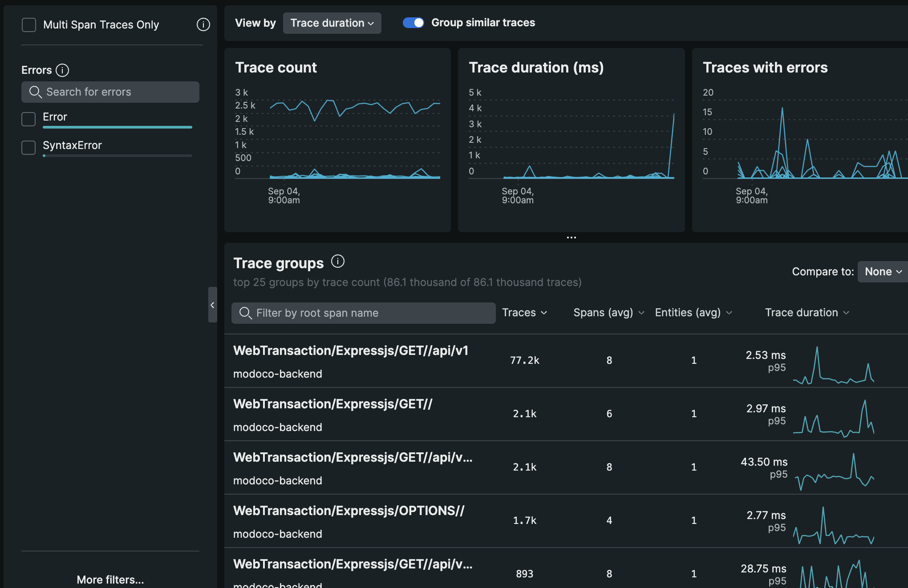Enable Multi Span Traces Only checkbox
Image resolution: width=908 pixels, height=588 pixels.
click(29, 25)
